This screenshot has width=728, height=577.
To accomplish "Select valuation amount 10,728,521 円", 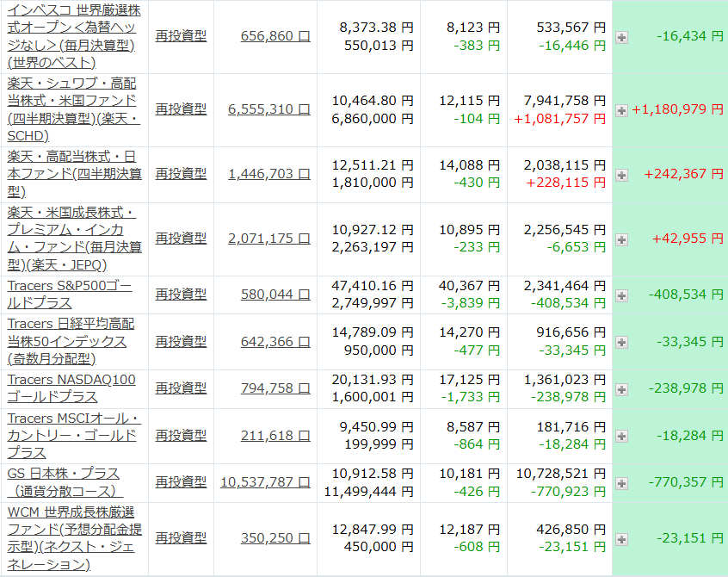I will [561, 474].
